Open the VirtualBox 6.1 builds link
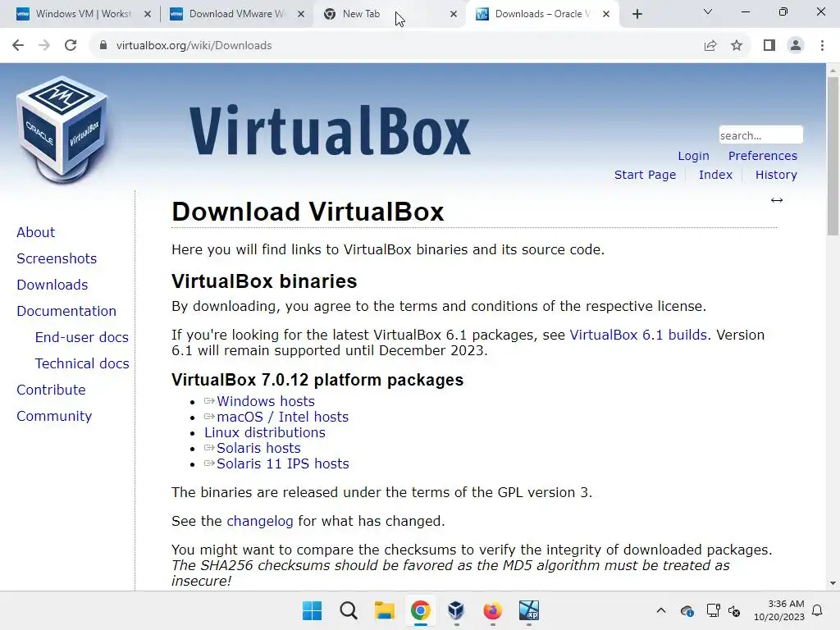This screenshot has width=840, height=630. point(638,335)
